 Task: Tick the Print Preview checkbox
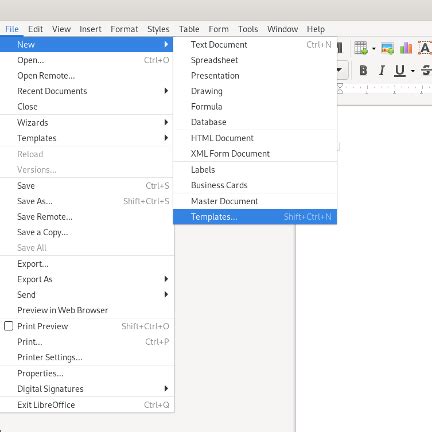pyautogui.click(x=8, y=326)
